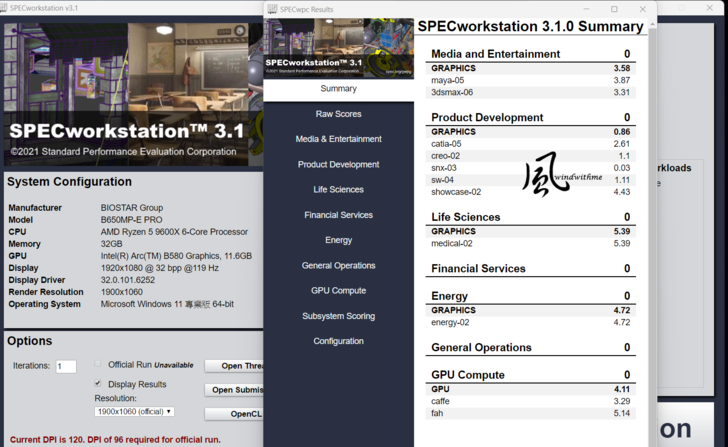Click the Product Development summary heading
The image size is (728, 447).
(487, 118)
